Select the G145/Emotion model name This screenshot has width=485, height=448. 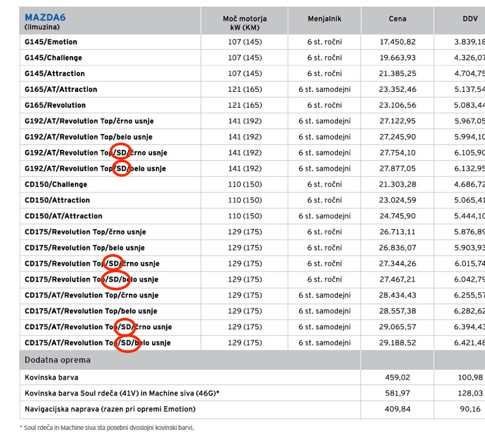coord(51,42)
